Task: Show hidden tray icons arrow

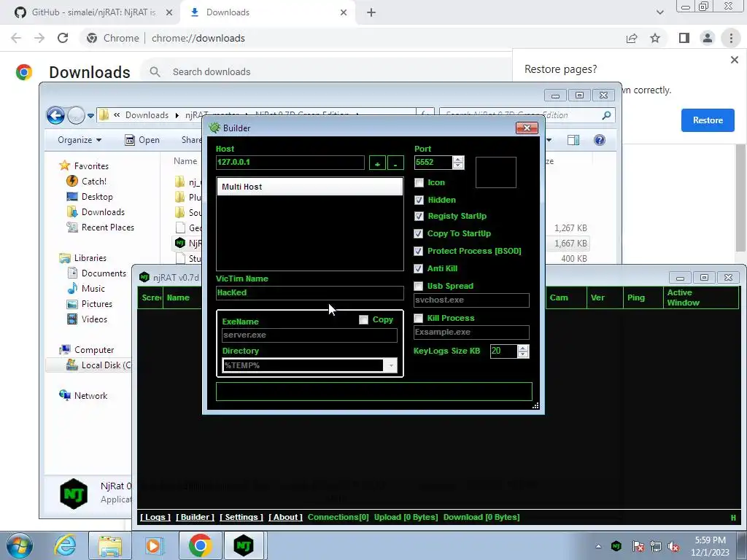Action: 598,546
